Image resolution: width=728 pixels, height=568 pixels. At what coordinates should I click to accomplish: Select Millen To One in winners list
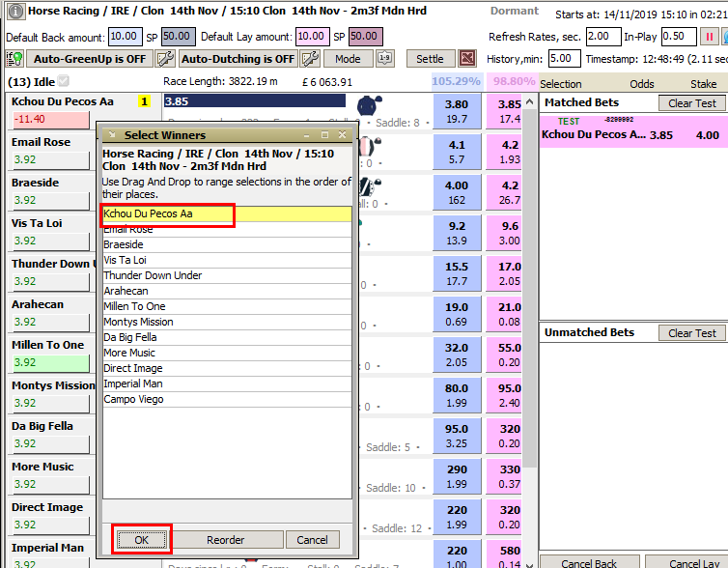click(x=227, y=306)
